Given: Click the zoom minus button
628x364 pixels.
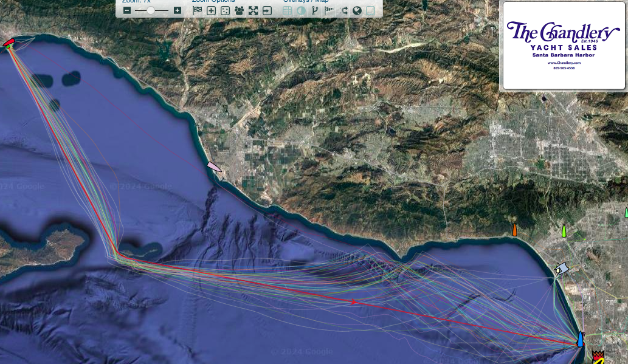Looking at the screenshot, I should pyautogui.click(x=128, y=10).
